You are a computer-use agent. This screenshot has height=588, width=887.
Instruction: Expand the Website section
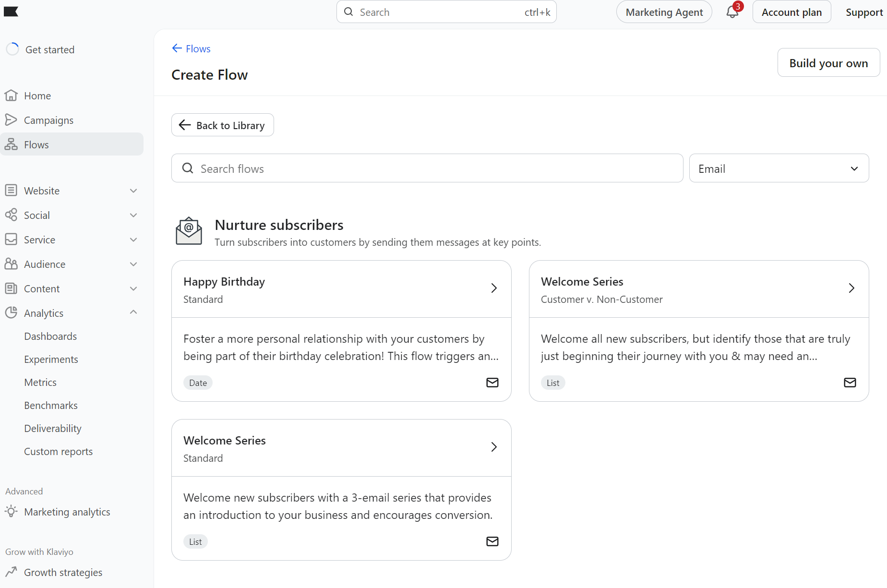[x=133, y=191]
